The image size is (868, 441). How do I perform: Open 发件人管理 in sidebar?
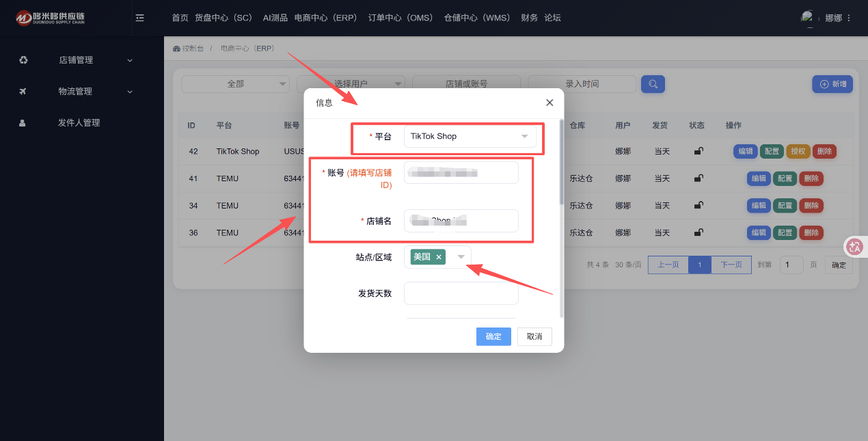coord(79,123)
